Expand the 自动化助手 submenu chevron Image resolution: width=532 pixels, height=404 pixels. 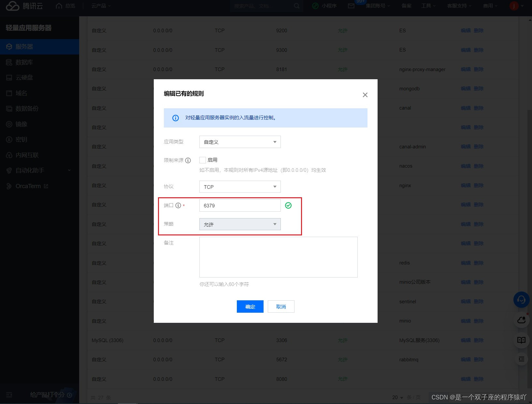69,170
